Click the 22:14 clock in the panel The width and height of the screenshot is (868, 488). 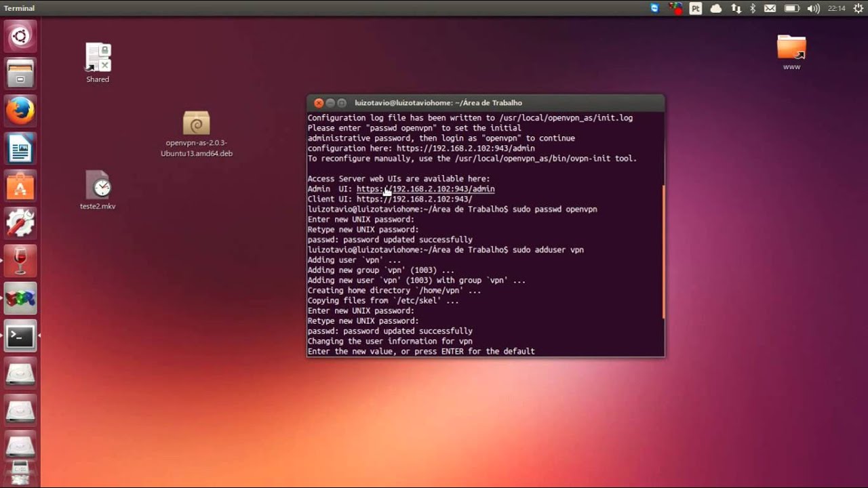click(836, 8)
